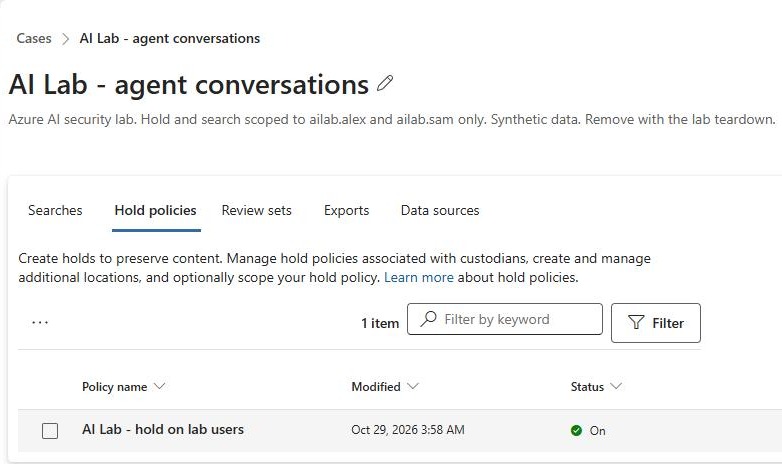This screenshot has width=782, height=464.
Task: Sort by the Status column arrow
Action: click(x=616, y=386)
